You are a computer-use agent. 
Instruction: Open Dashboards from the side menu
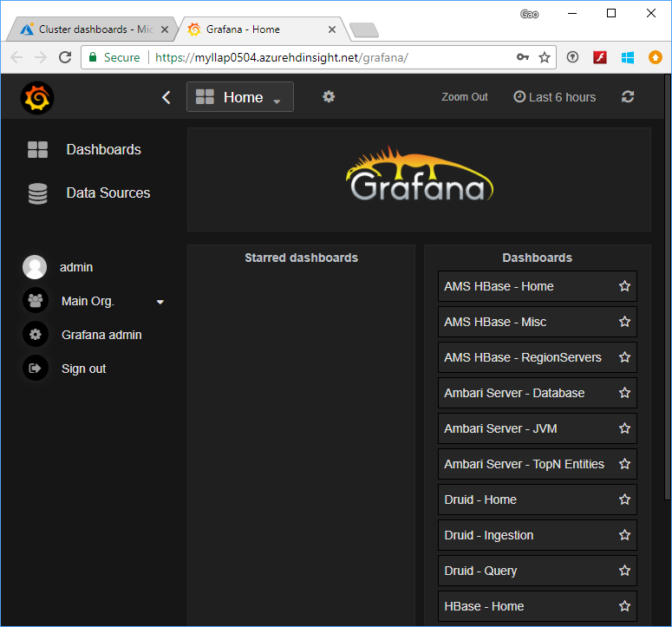pos(104,149)
